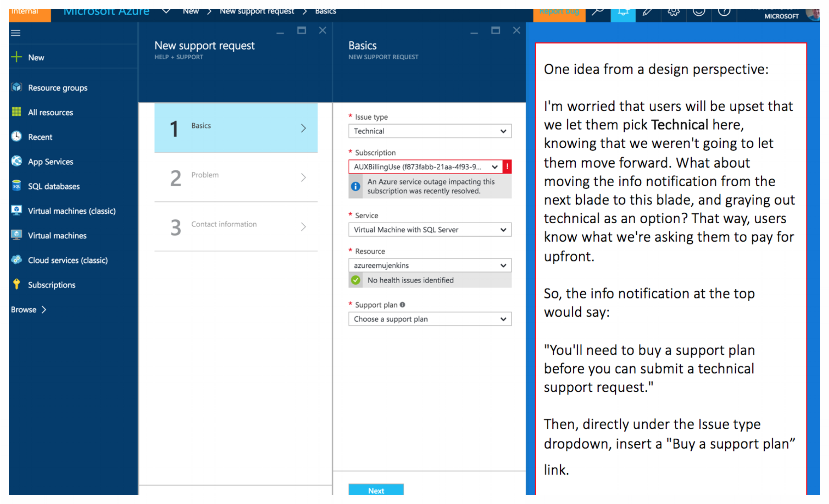Click 'No health issues identified' text
This screenshot has width=829, height=504.
(x=411, y=280)
